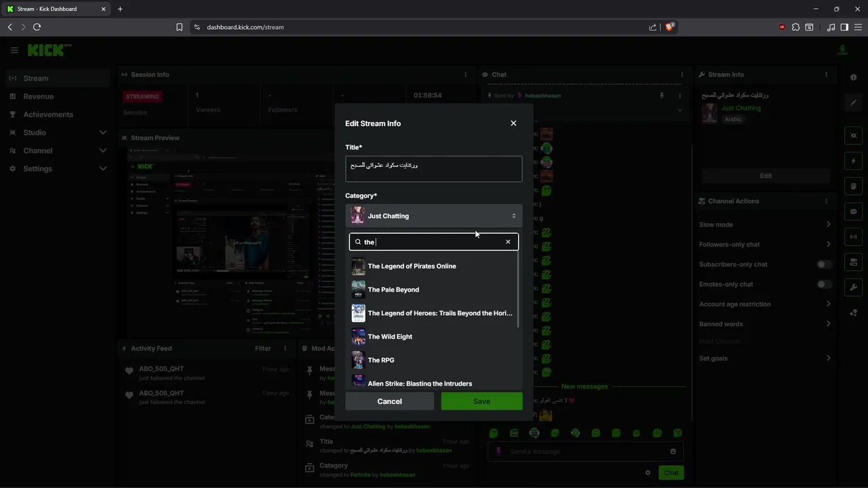
Task: Click the camera screen icon in right toolbar
Action: (x=854, y=262)
